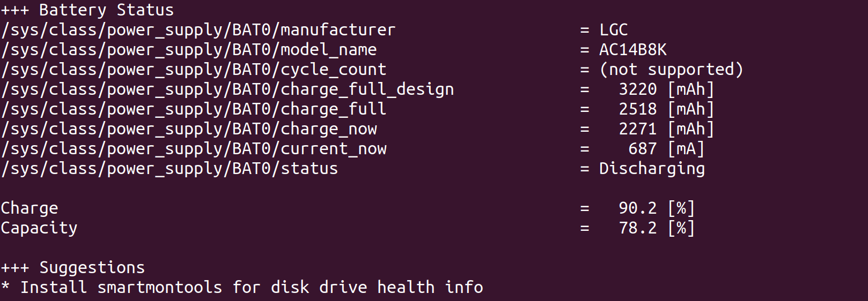The image size is (868, 301).
Task: Click the Suggestions header line
Action: click(73, 267)
